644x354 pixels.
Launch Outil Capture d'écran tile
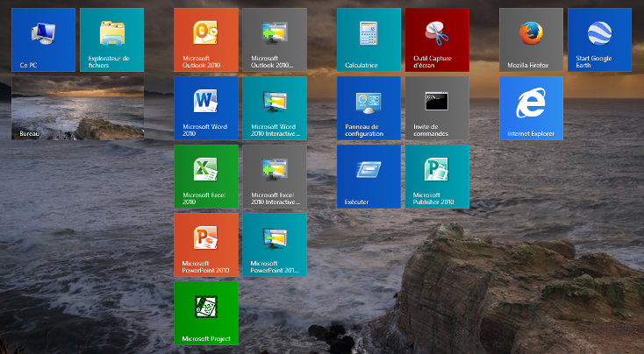tap(438, 39)
